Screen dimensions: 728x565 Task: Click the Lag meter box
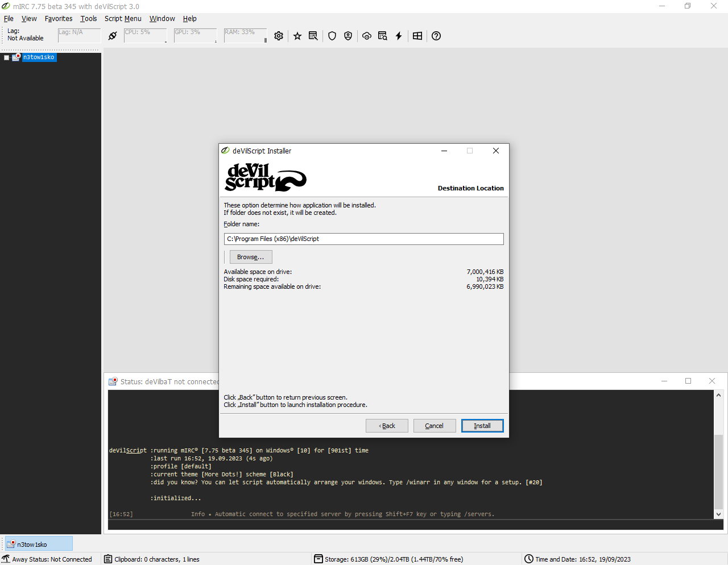pyautogui.click(x=79, y=36)
